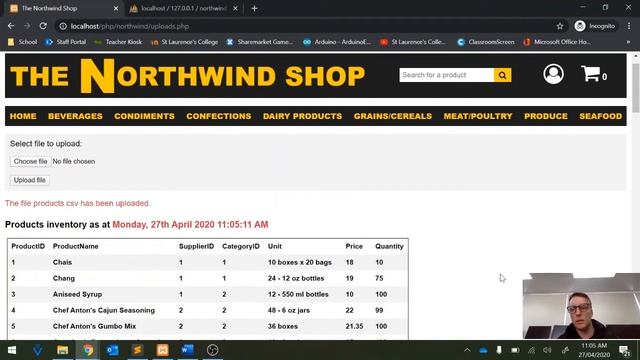Close the localhost phpMyAdmin tab
640x360 pixels.
coord(236,8)
